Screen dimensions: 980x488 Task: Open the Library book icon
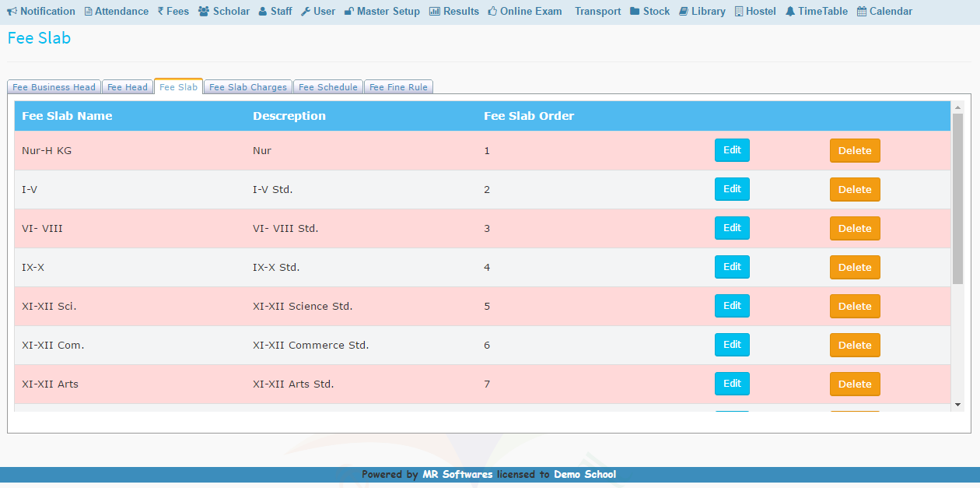(x=684, y=12)
